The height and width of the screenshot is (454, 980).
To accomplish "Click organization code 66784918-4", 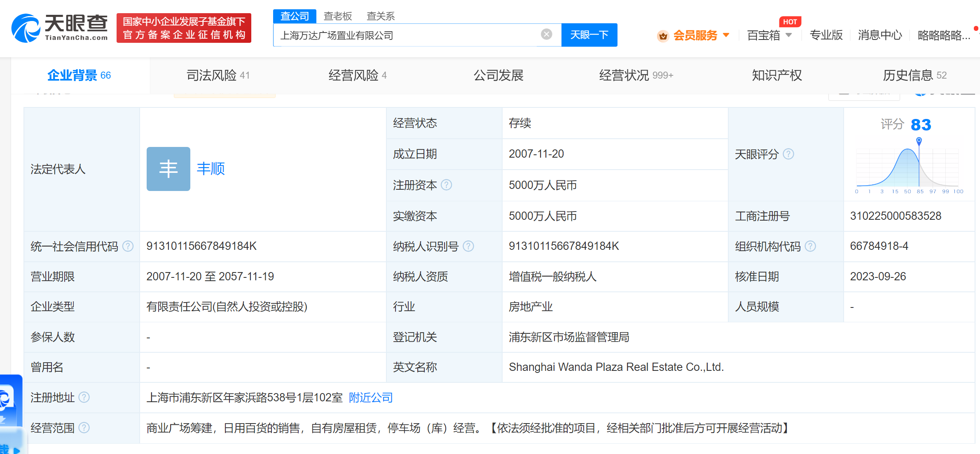I will point(879,246).
